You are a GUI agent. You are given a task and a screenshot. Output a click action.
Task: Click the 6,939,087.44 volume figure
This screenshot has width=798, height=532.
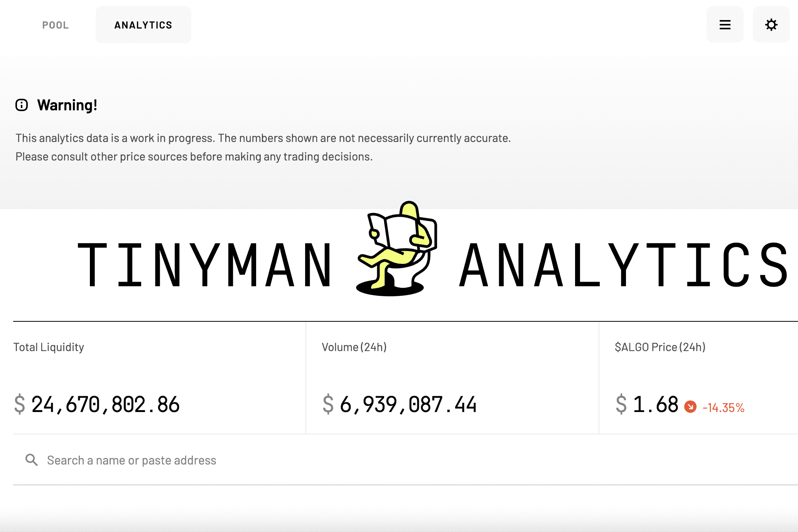(x=408, y=404)
